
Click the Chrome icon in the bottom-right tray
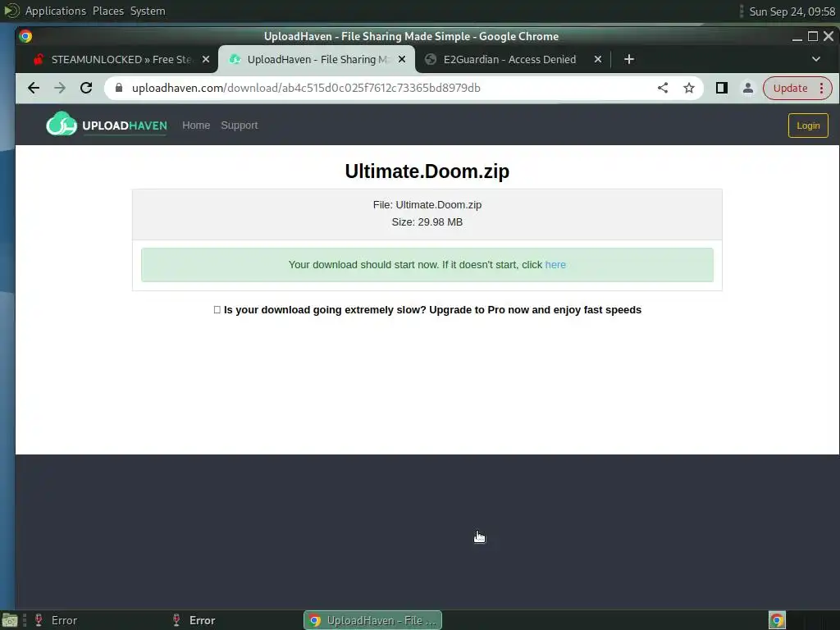click(777, 620)
